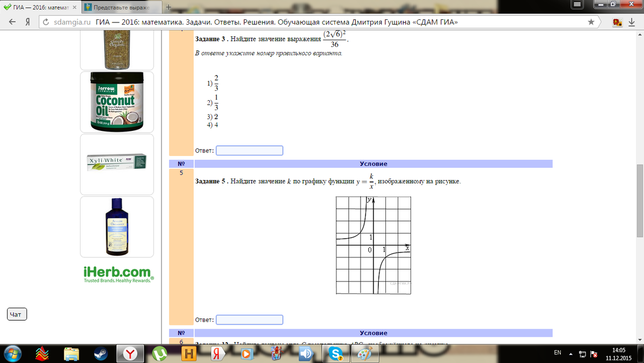
Task: Click the answer option 1) two-thirds
Action: (x=213, y=84)
